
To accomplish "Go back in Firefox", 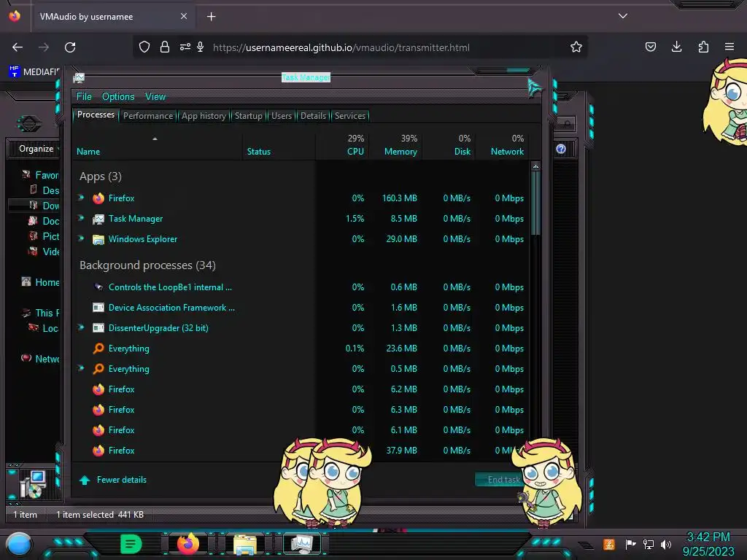I will pos(18,47).
